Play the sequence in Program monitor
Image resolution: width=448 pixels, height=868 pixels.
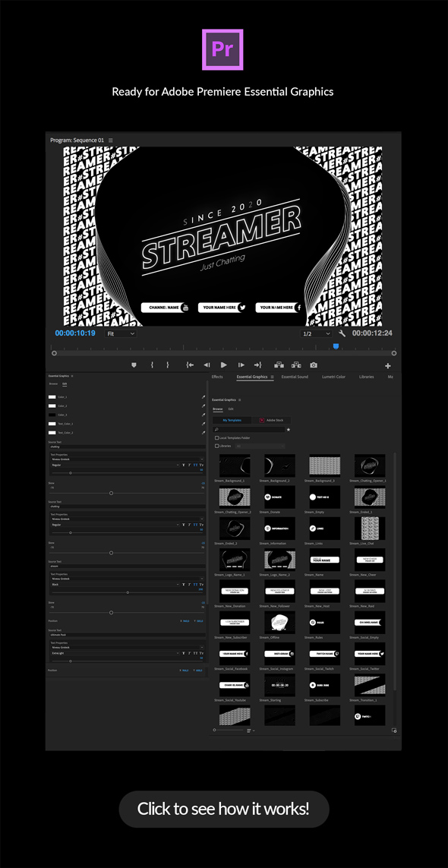224,365
